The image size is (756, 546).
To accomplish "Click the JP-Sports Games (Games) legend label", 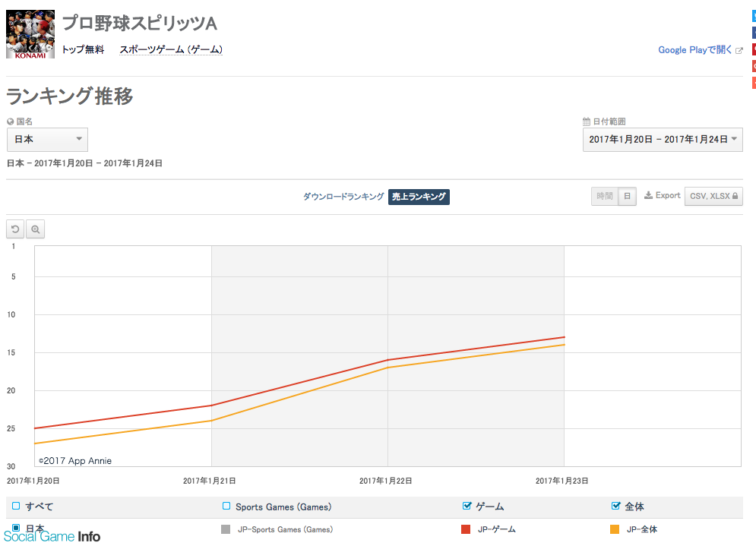I will pyautogui.click(x=285, y=529).
